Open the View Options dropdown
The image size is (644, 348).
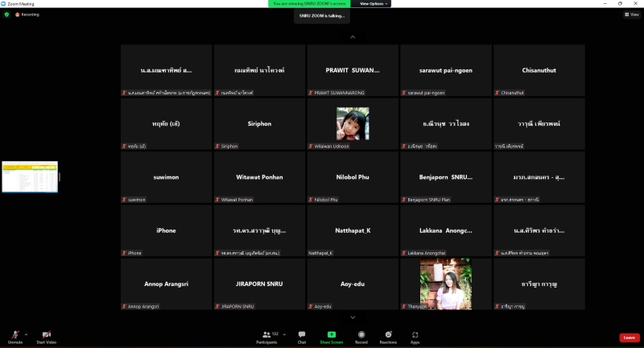(x=374, y=3)
